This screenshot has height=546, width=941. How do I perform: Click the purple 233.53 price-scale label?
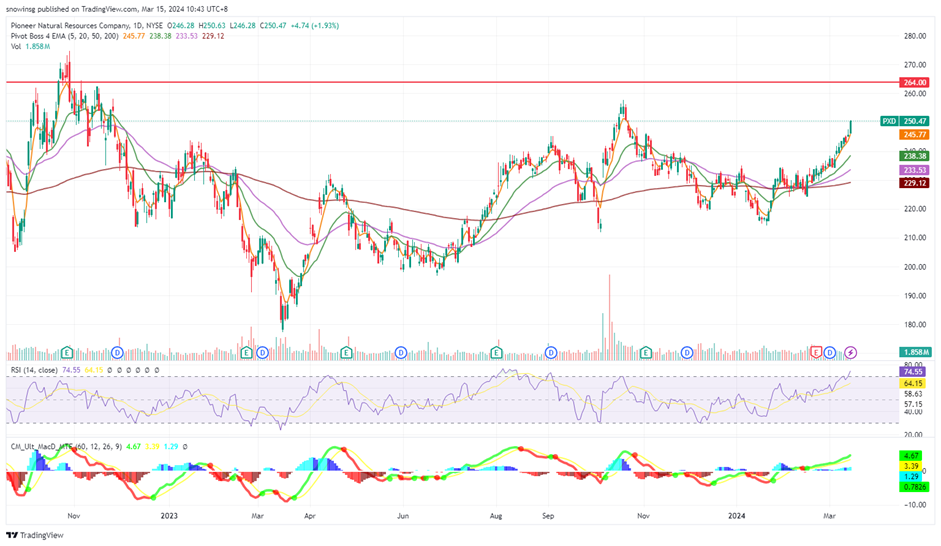pos(913,170)
